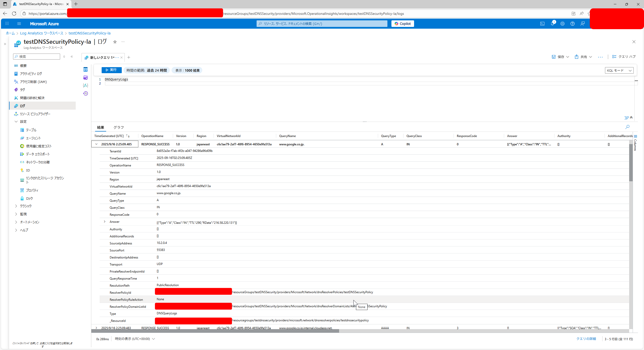Favorite this workspace with the star icon
The width and height of the screenshot is (644, 350).
[115, 42]
